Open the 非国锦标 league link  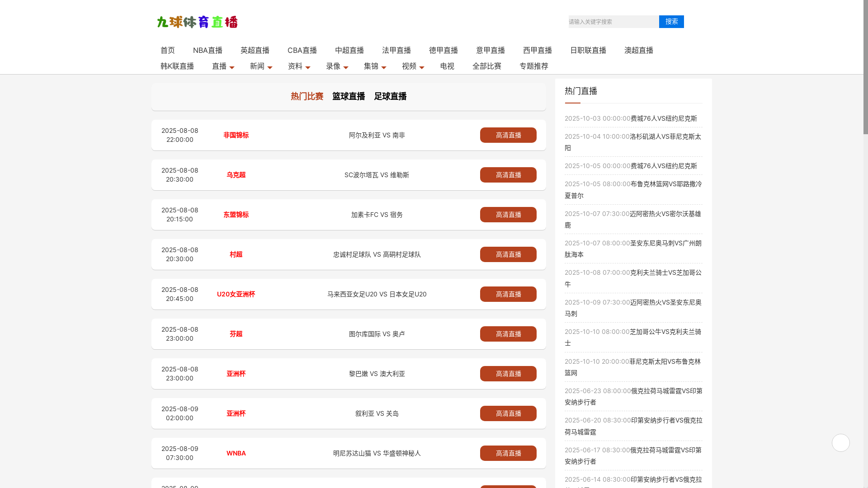point(236,135)
